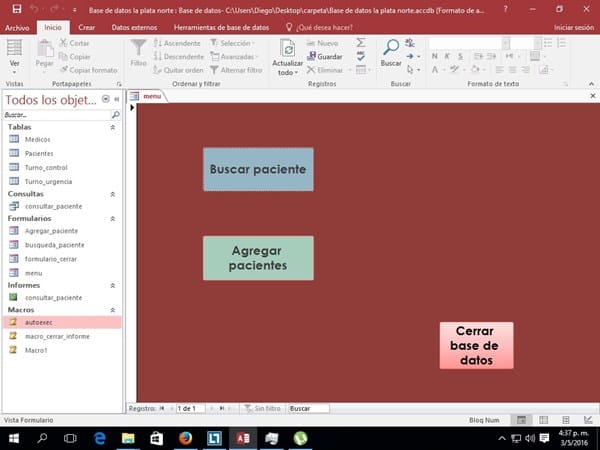Sort with the Ascendente command
This screenshot has width=600, height=450.
[177, 43]
